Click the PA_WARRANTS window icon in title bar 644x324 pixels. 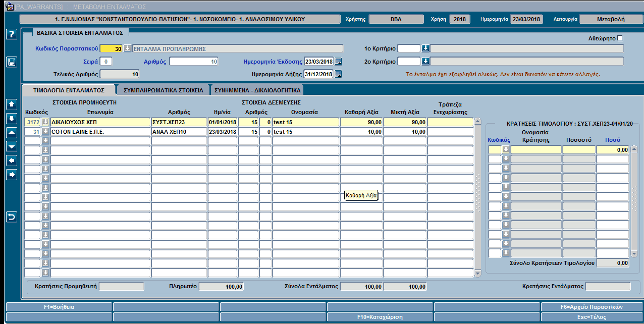point(9,6)
